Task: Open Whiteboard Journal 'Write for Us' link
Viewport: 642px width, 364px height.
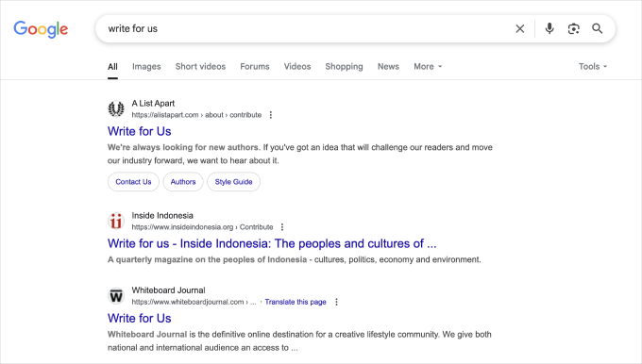Action: coord(139,318)
